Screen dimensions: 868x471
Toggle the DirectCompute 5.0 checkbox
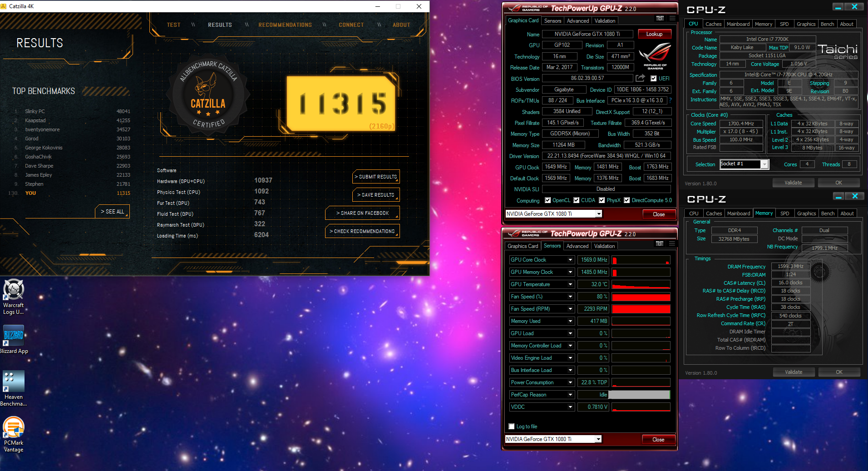(x=626, y=200)
